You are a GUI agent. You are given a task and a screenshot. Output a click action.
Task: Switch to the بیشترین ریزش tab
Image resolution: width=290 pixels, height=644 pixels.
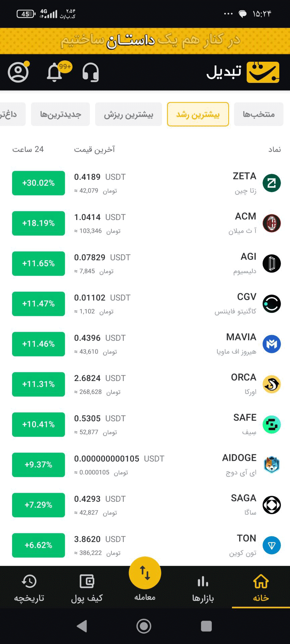coord(129,114)
